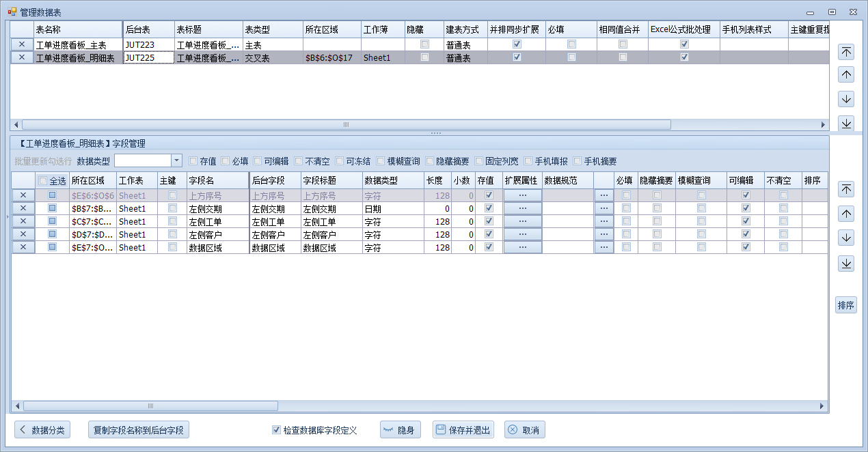Open 数据规范 ellipsis for 数据区域 row
This screenshot has height=452, width=868.
[x=603, y=247]
